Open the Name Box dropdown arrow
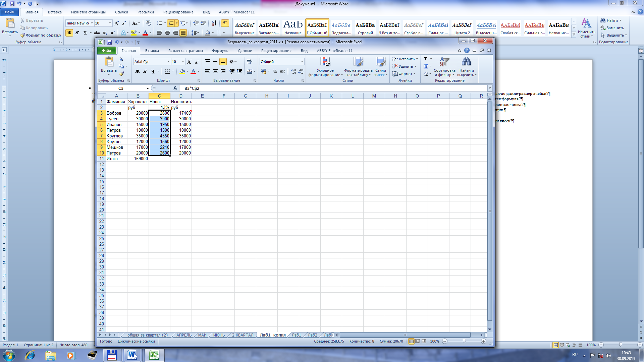This screenshot has width=644, height=362. click(148, 88)
